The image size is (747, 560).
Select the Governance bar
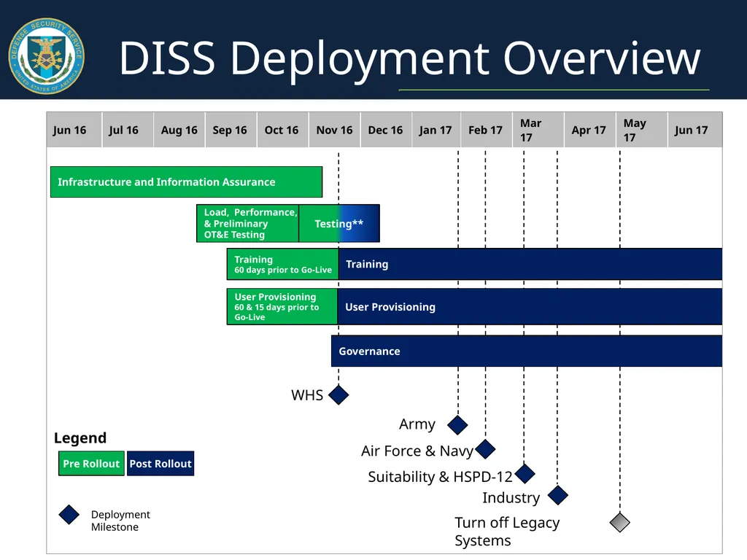[x=527, y=351]
